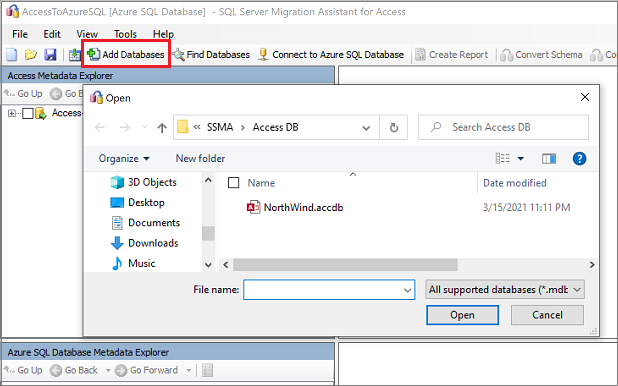The width and height of the screenshot is (618, 386).
Task: Click the file list scroll left arrow
Action: [225, 265]
